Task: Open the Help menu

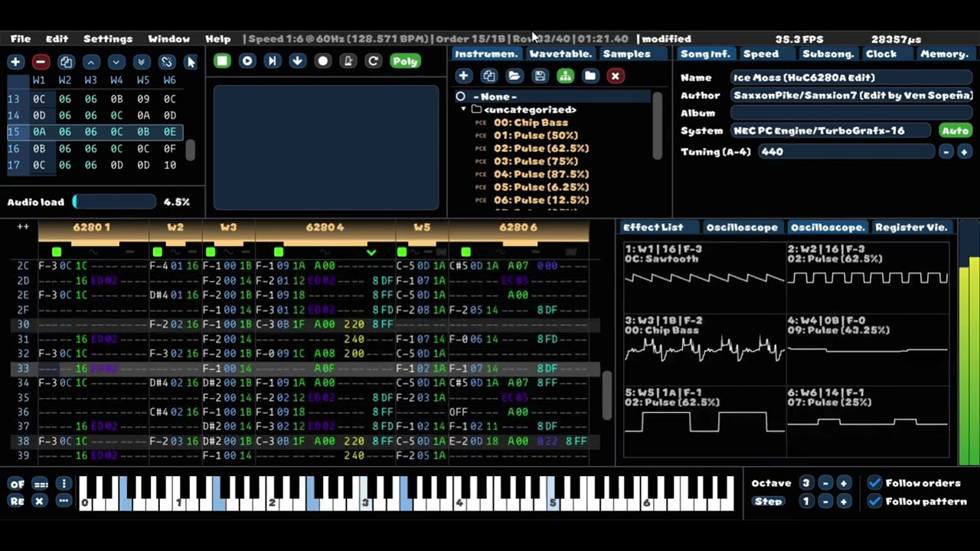Action: pyautogui.click(x=217, y=38)
